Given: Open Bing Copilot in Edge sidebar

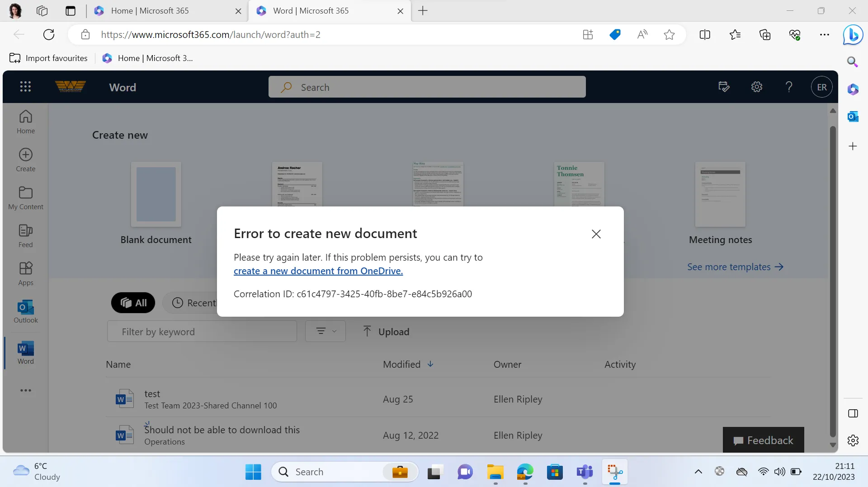Looking at the screenshot, I should (x=853, y=35).
